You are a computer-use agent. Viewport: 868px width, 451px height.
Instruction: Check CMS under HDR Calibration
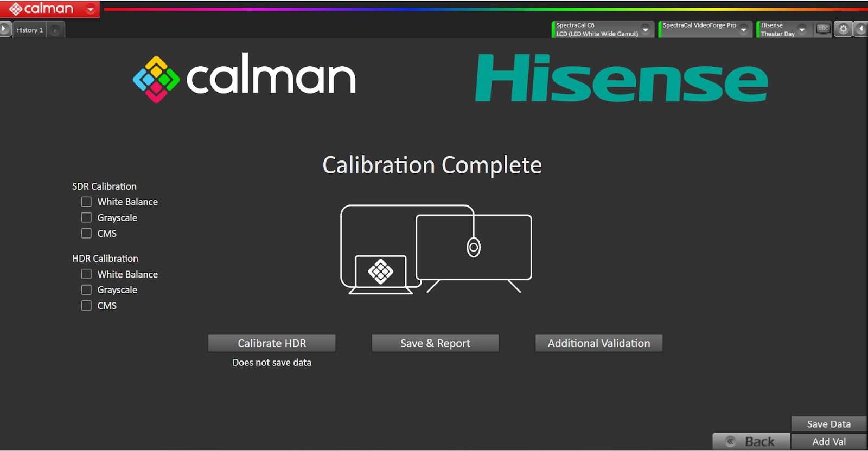pyautogui.click(x=86, y=306)
